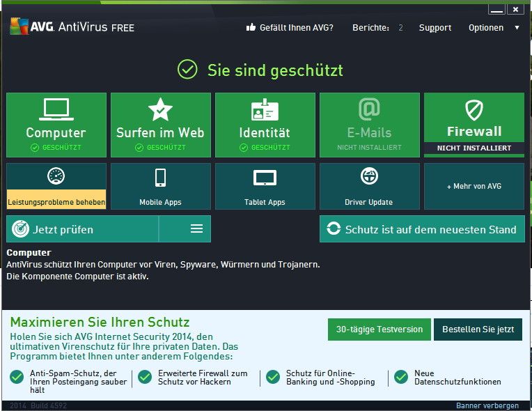Open the Firewall shield tile
Screen dimensions: 532x411
[x=474, y=125]
